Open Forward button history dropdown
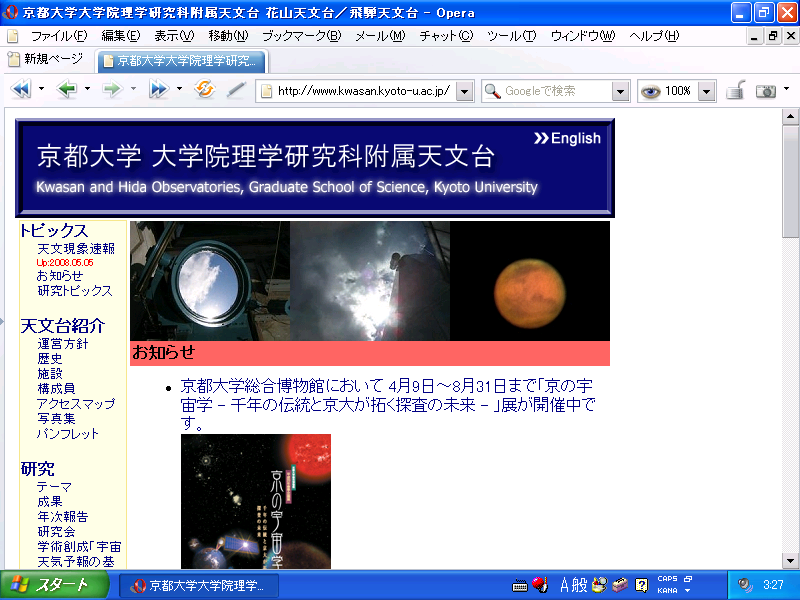800x600 pixels. 133,89
